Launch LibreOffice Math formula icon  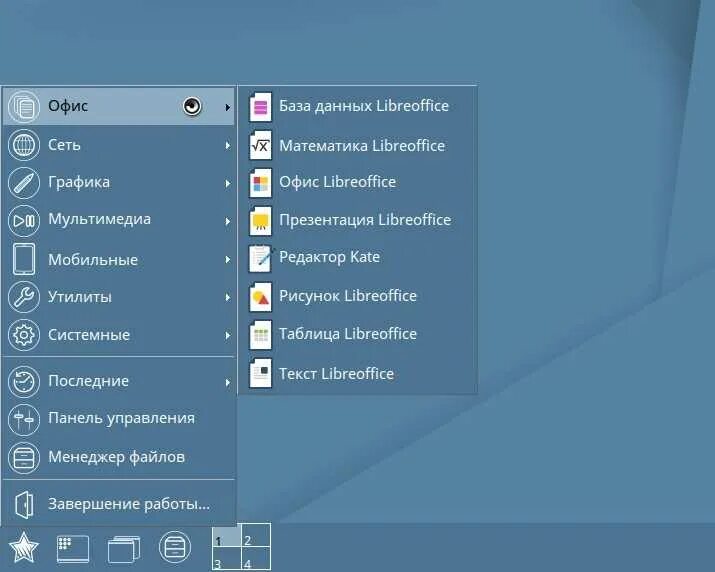coord(260,146)
